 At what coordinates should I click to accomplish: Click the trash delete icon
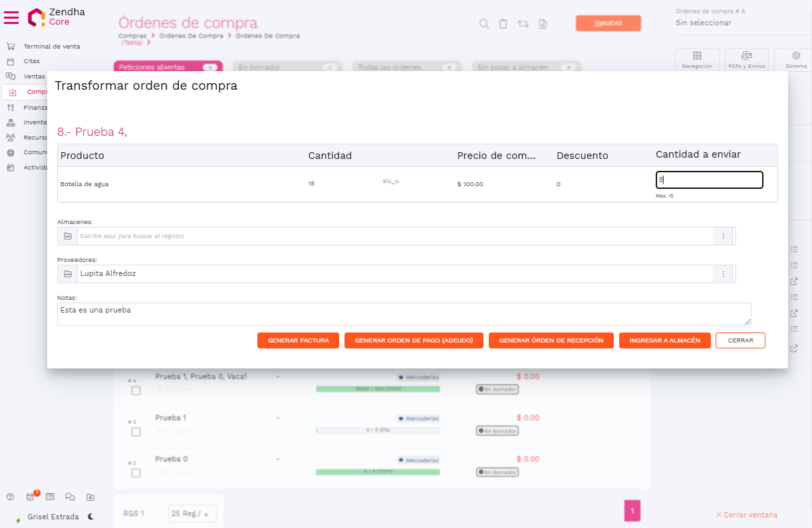coord(503,24)
